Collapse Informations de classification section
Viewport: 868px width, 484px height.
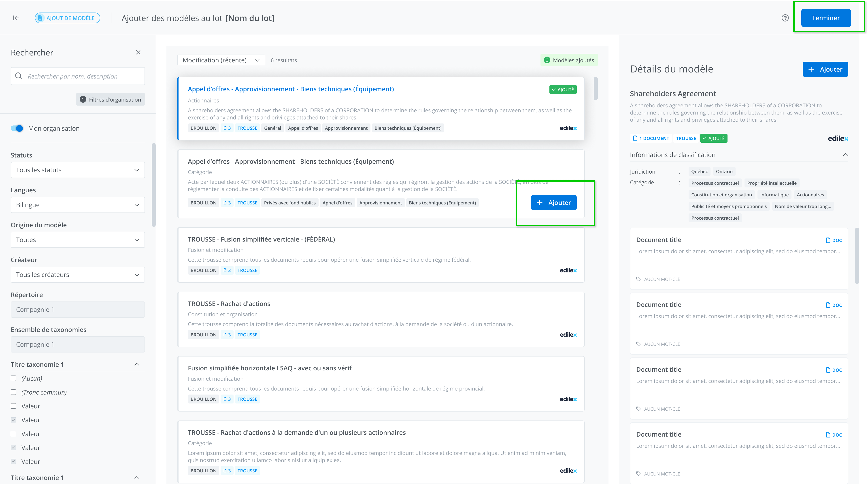point(845,155)
